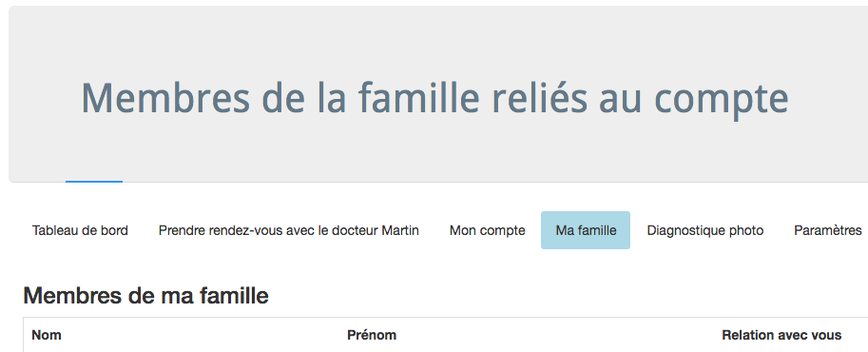Screen dimensions: 868x352
Task: Go to the Paramètres tab
Action: point(827,230)
